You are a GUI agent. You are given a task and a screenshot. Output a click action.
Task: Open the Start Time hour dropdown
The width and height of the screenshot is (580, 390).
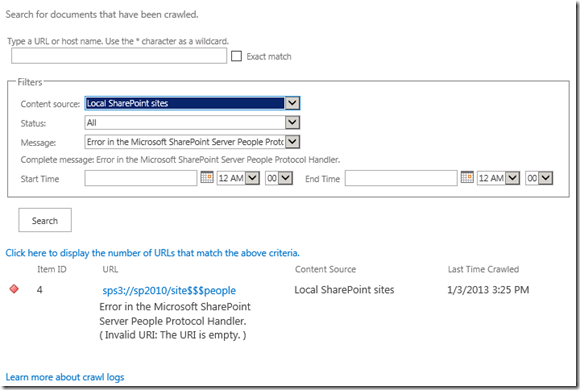(x=238, y=178)
